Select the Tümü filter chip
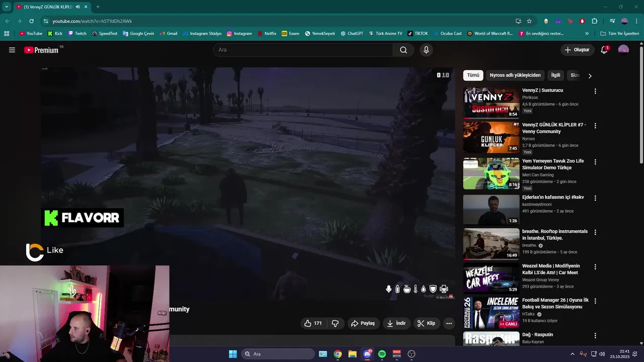The height and width of the screenshot is (362, 644). [473, 75]
